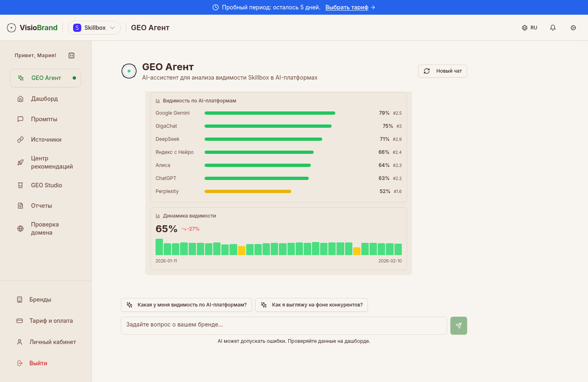Screen dimensions: 588x382
Task: Click the settings gear icon
Action: click(573, 28)
